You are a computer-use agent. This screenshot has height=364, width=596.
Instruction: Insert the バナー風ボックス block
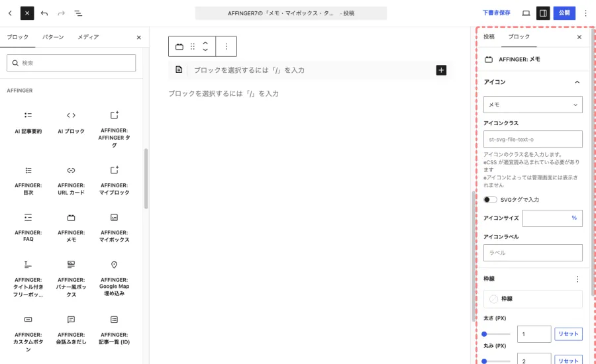71,279
